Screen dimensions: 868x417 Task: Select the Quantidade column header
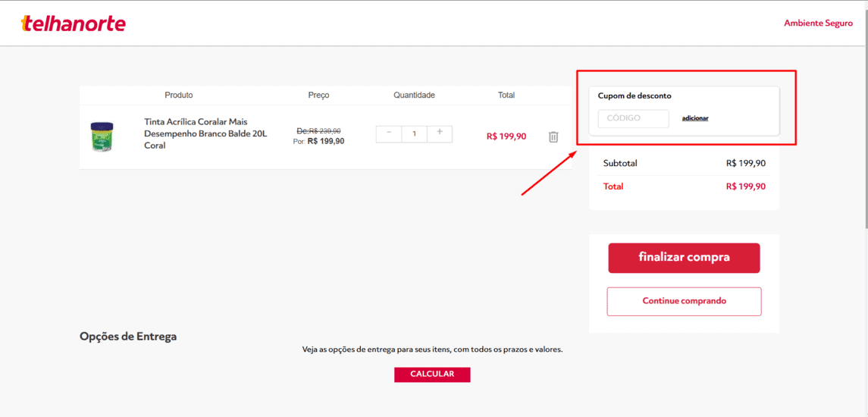pyautogui.click(x=414, y=96)
